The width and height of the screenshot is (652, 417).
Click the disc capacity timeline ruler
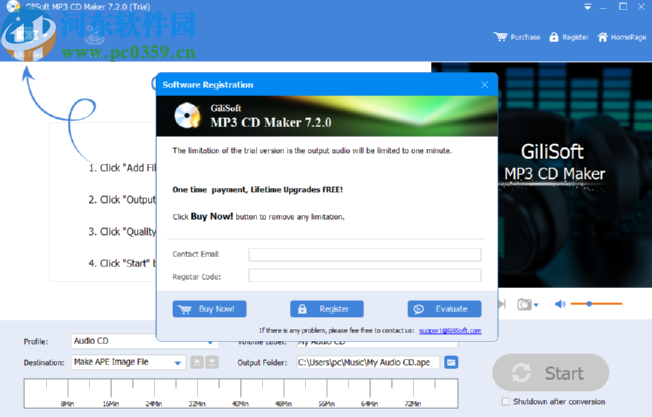[x=241, y=393]
